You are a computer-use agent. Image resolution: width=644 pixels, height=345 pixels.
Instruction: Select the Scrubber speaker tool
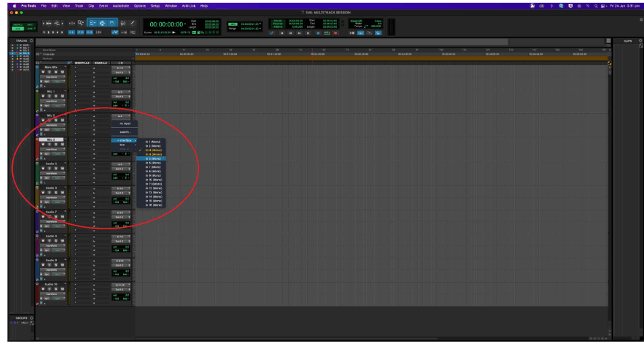[x=123, y=22]
